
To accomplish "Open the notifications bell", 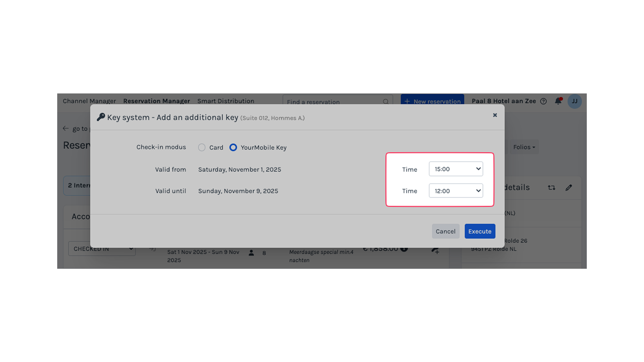I will (558, 101).
